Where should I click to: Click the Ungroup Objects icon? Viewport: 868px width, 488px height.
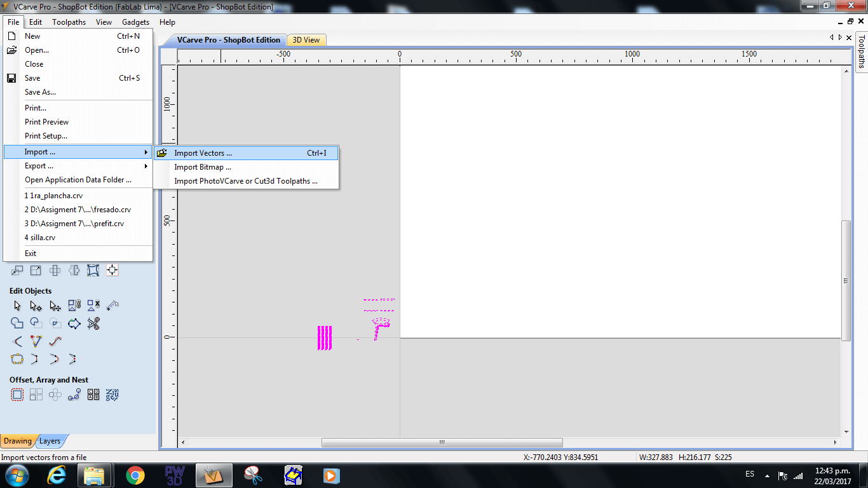point(93,306)
